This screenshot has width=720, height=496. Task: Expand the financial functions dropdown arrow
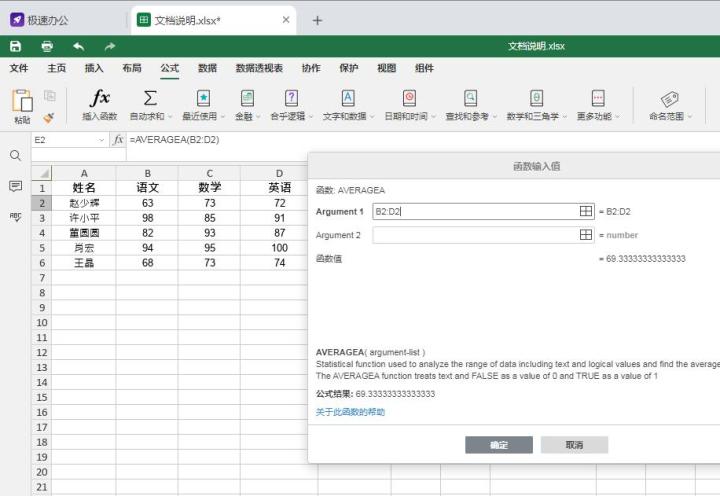(258, 117)
